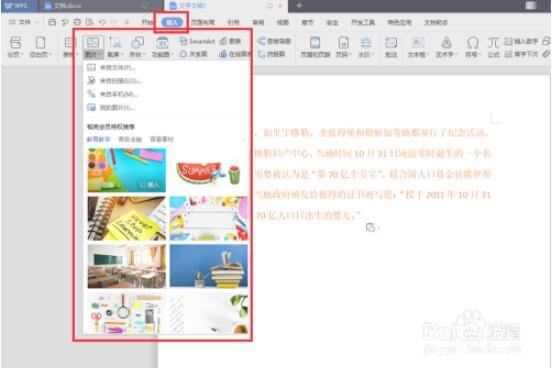Pick the classroom photo thumbnail

[127, 266]
